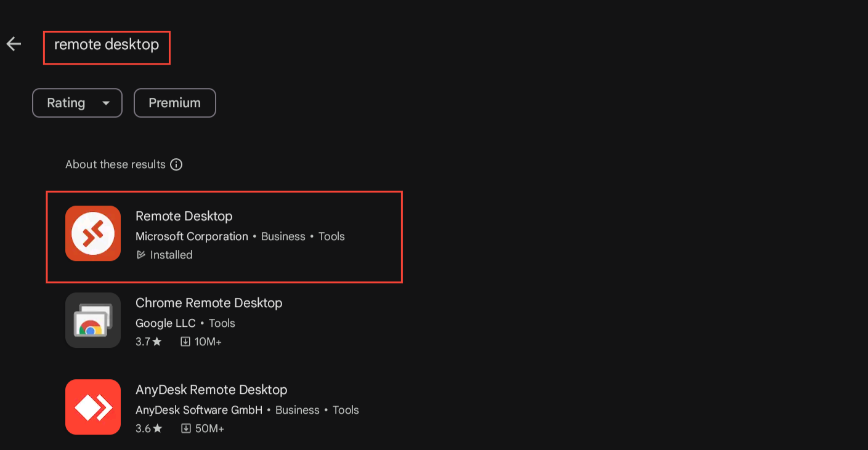Click the AnyDesk Software GmbH developer label
868x450 pixels.
tap(199, 410)
